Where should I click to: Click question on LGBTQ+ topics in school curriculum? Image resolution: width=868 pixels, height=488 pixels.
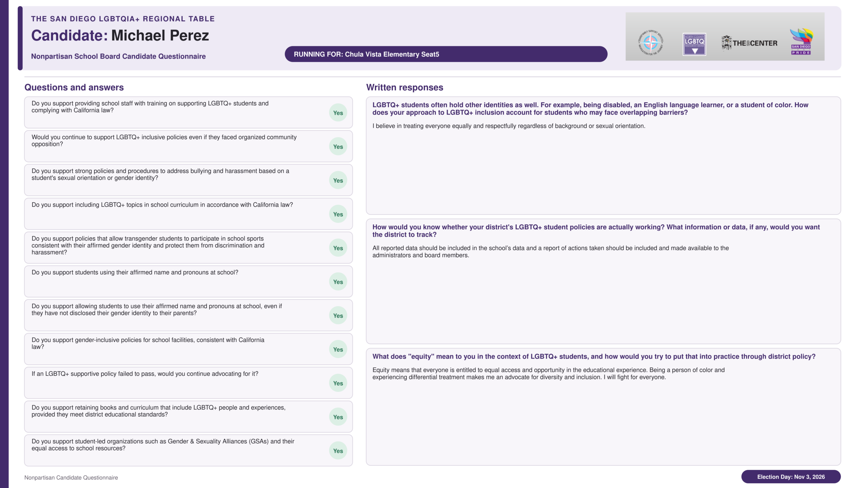point(162,205)
